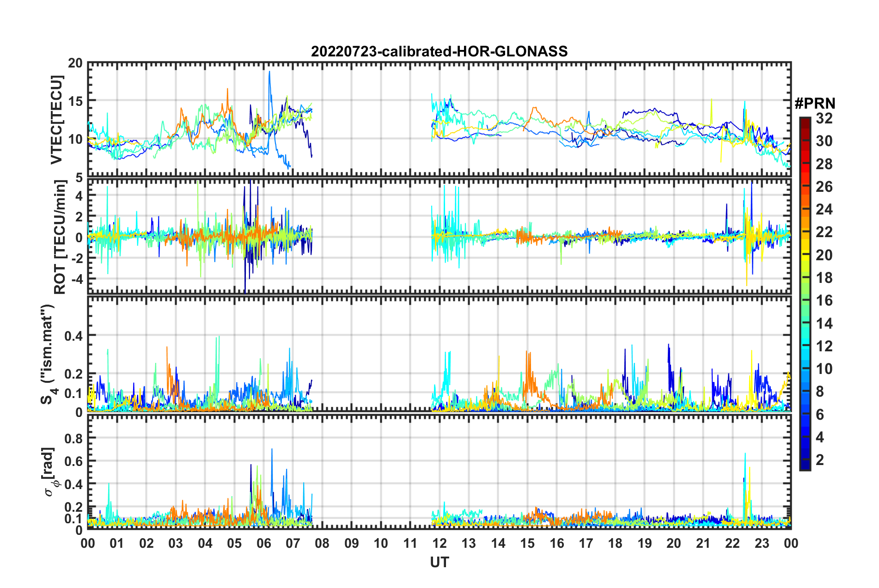The height and width of the screenshot is (588, 879).
Task: Select colorbar tick label 24
Action: (824, 209)
